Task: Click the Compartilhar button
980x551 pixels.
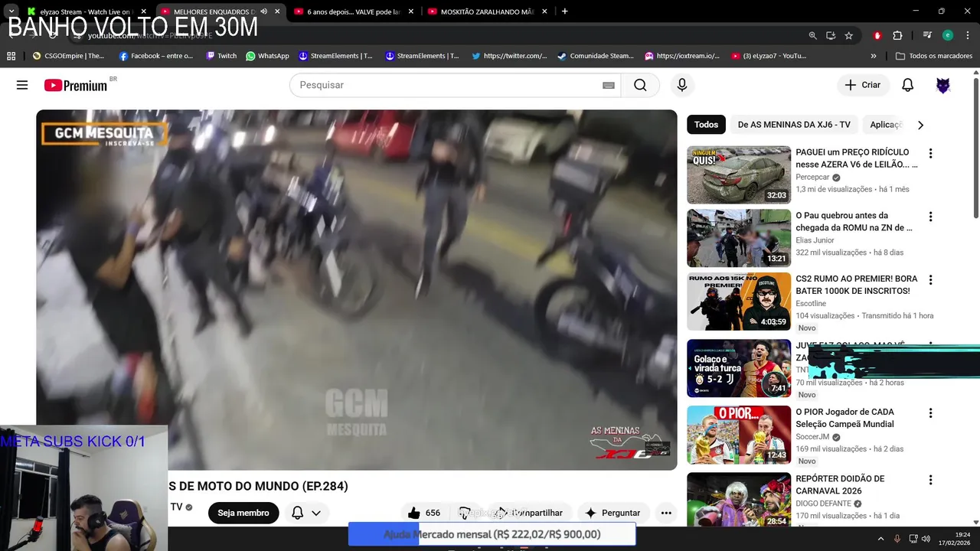Action: click(x=528, y=513)
